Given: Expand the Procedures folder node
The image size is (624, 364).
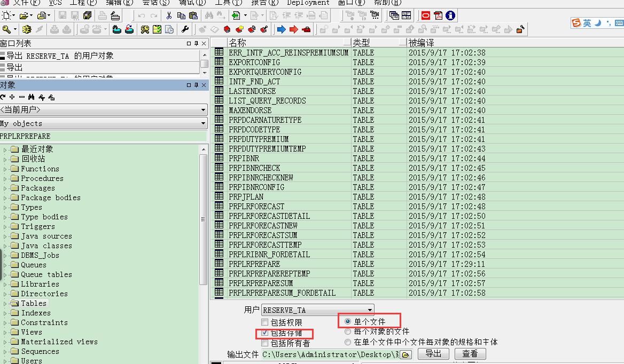Looking at the screenshot, I should tap(5, 179).
